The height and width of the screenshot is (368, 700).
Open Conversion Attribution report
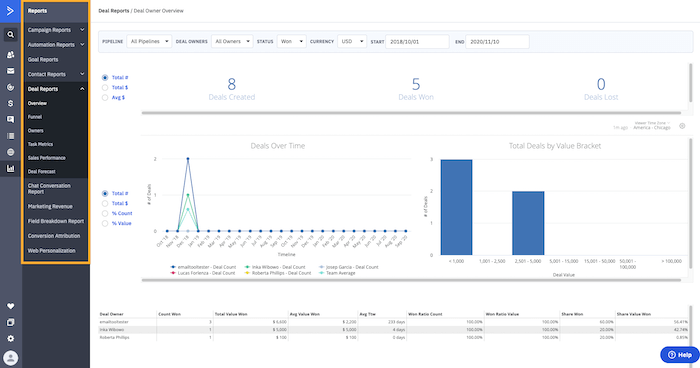point(54,236)
